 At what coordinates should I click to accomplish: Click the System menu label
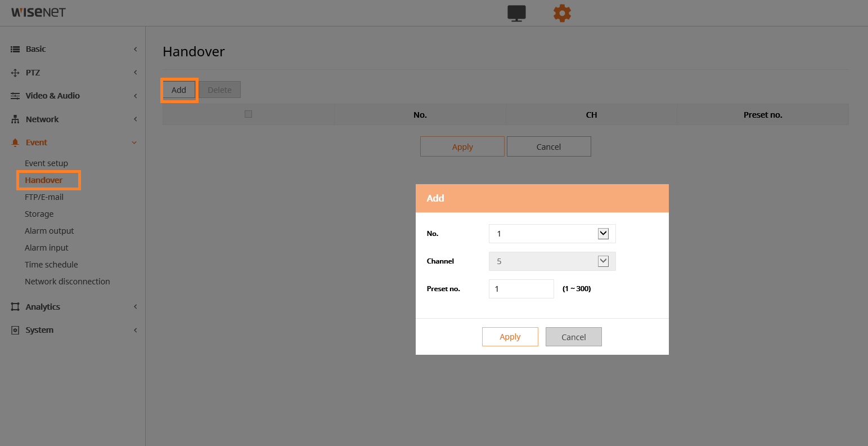tap(39, 330)
